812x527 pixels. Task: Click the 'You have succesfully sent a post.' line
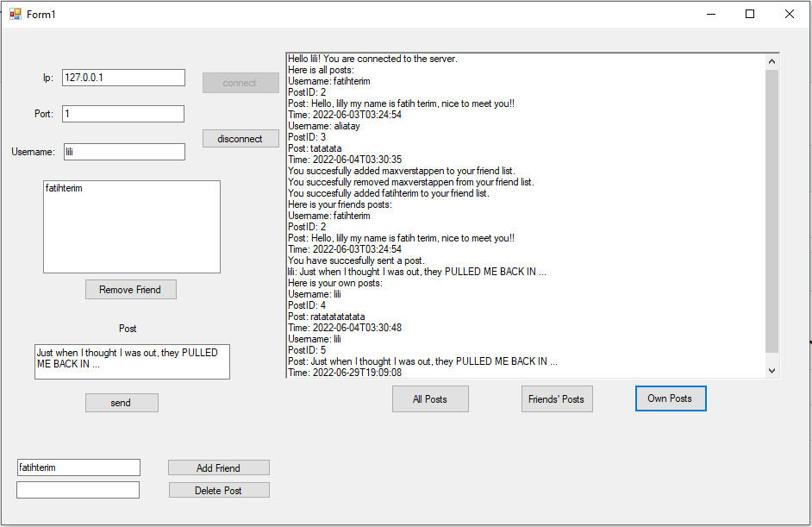pos(356,260)
